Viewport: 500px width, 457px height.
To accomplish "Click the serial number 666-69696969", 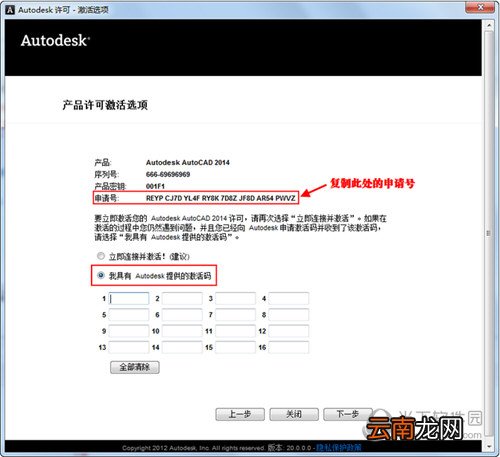I will [x=168, y=174].
